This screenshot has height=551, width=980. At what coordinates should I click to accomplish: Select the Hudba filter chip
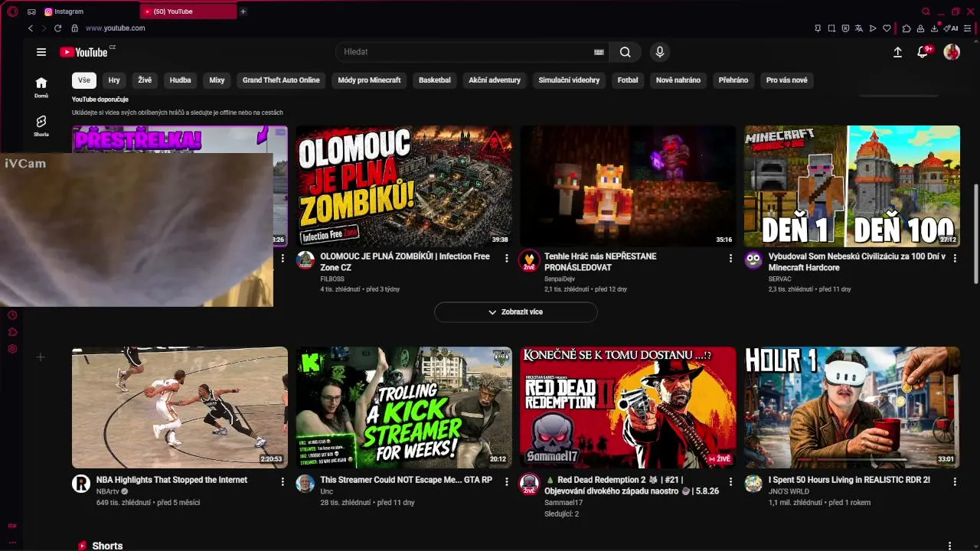click(181, 80)
